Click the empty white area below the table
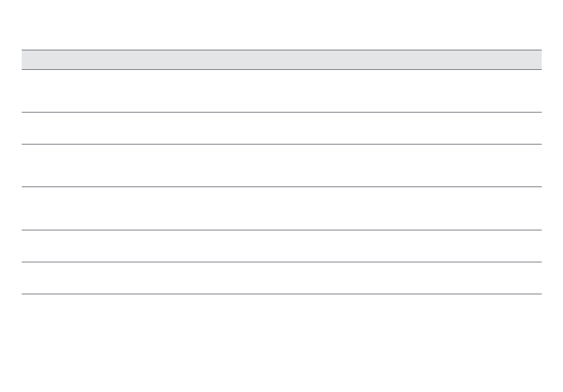The height and width of the screenshot is (392, 563). [281, 343]
